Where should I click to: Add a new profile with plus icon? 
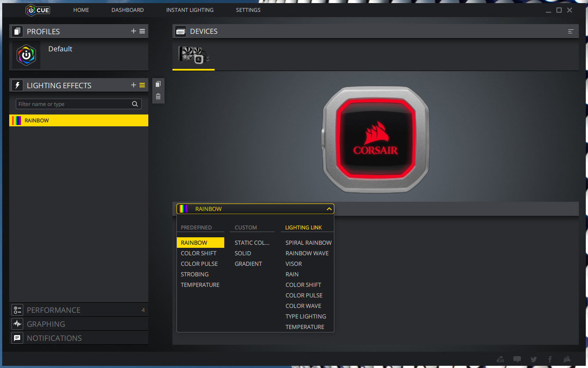point(133,31)
